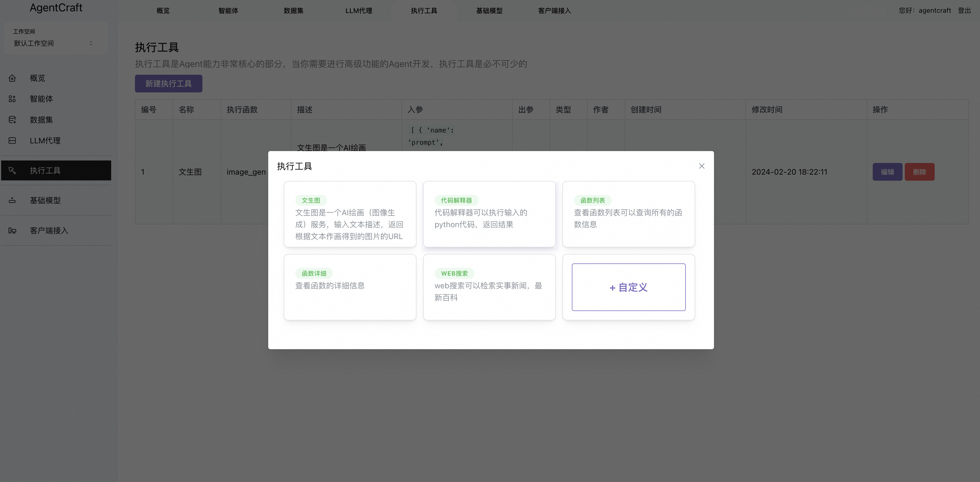The image size is (980, 482).
Task: Click the grid icon beside 智能体
Action: pyautogui.click(x=12, y=99)
